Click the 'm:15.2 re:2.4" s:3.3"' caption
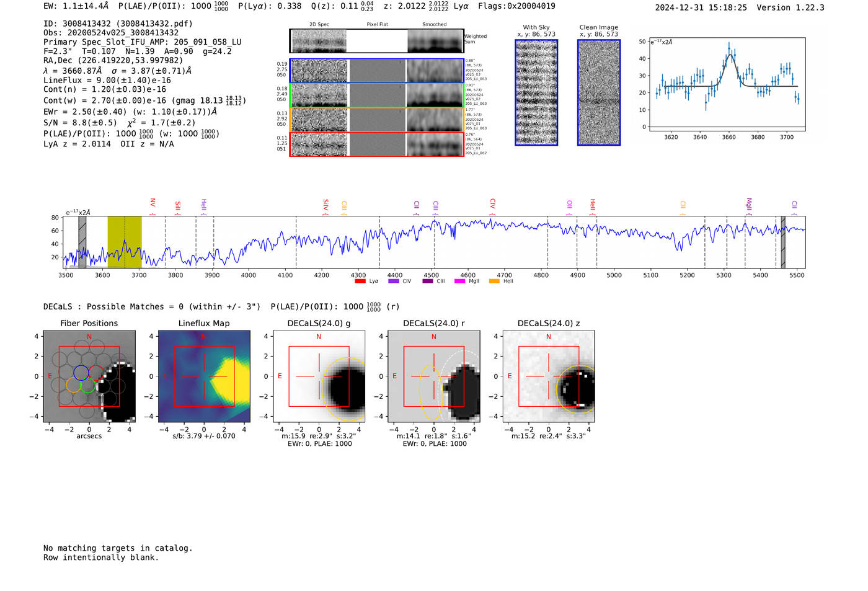Screen dimensions: 868x591 [549, 436]
